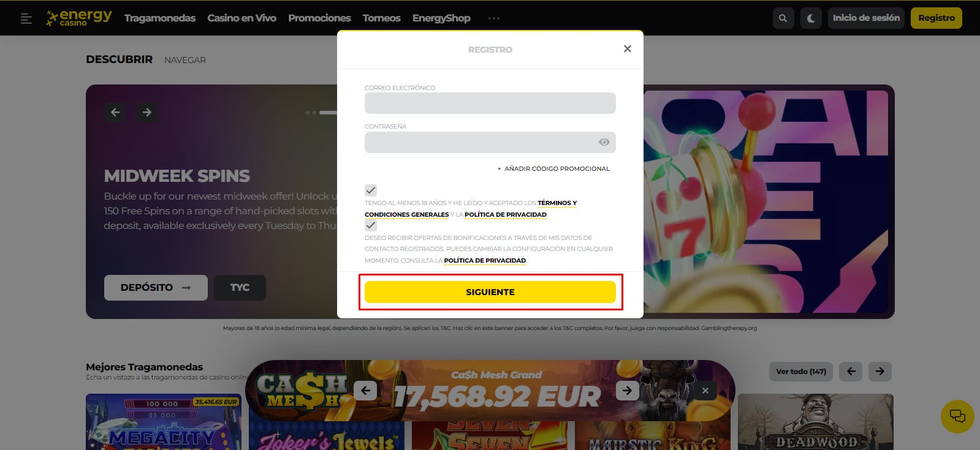Dismiss the Cash Mesh Grand jackpot banner
Screen dimensions: 980x450
(x=705, y=391)
